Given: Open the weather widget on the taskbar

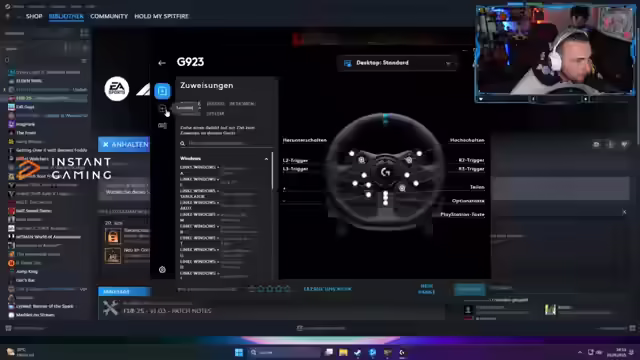Looking at the screenshot, I should click(20, 352).
